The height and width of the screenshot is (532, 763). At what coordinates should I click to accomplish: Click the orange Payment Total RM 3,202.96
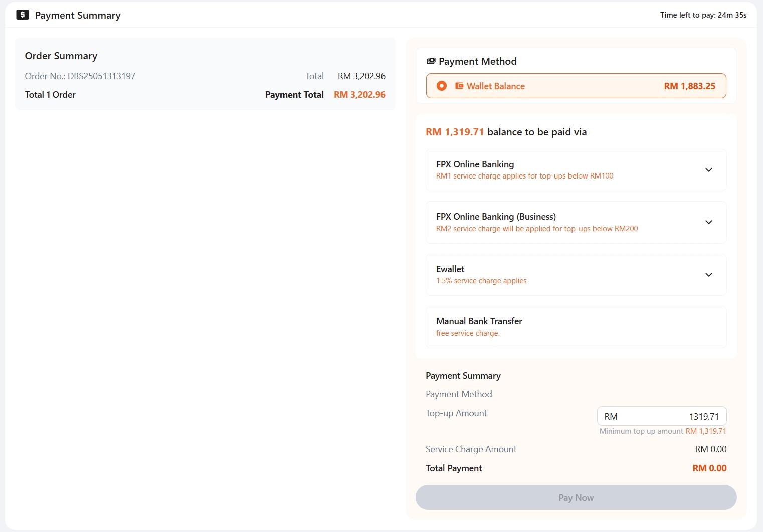[x=359, y=95]
